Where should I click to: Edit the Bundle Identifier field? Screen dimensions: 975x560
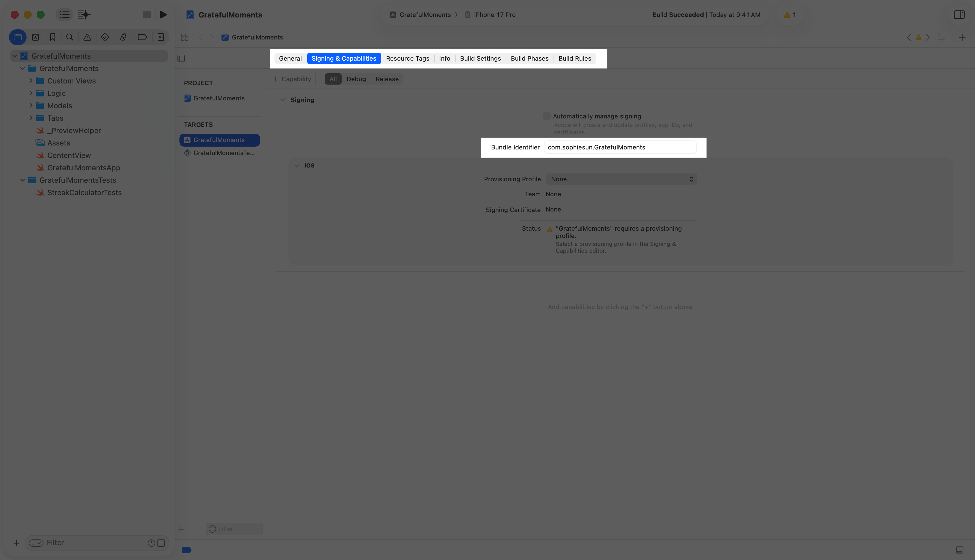[620, 147]
